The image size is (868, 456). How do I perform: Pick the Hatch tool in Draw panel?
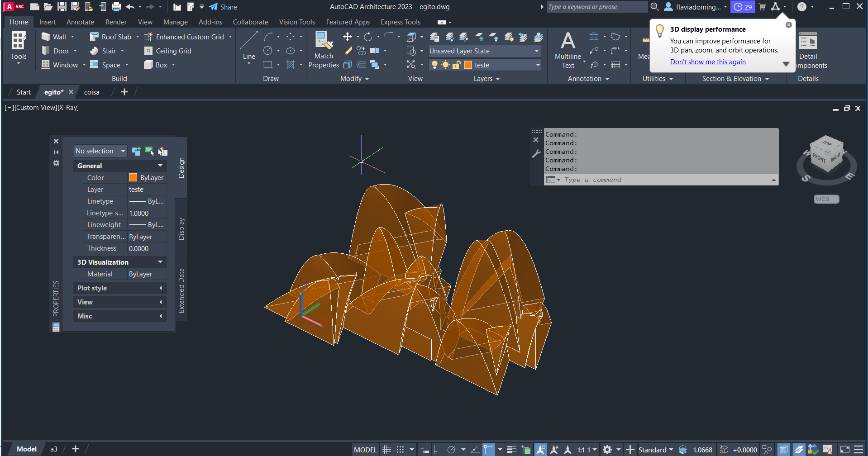[x=291, y=65]
